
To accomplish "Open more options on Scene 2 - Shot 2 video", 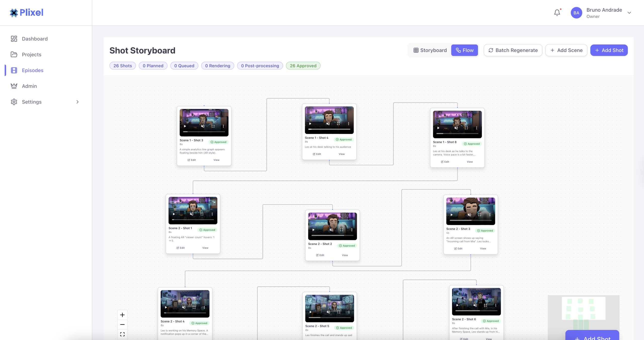I will (352, 230).
